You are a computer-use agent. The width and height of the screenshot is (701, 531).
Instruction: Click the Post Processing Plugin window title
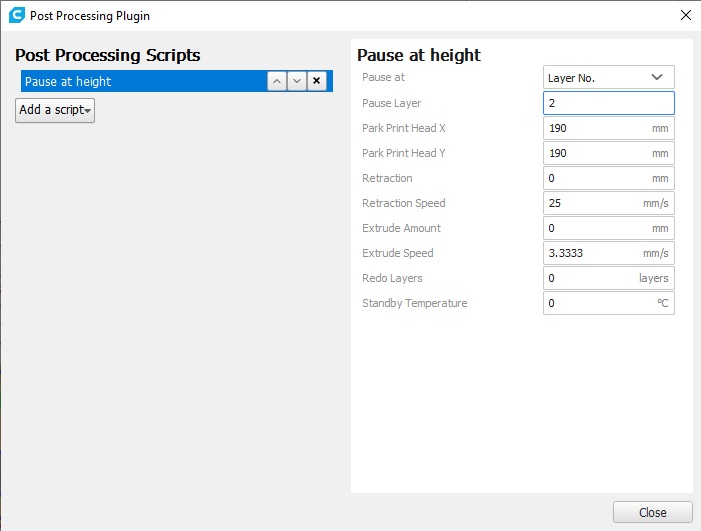pos(90,16)
